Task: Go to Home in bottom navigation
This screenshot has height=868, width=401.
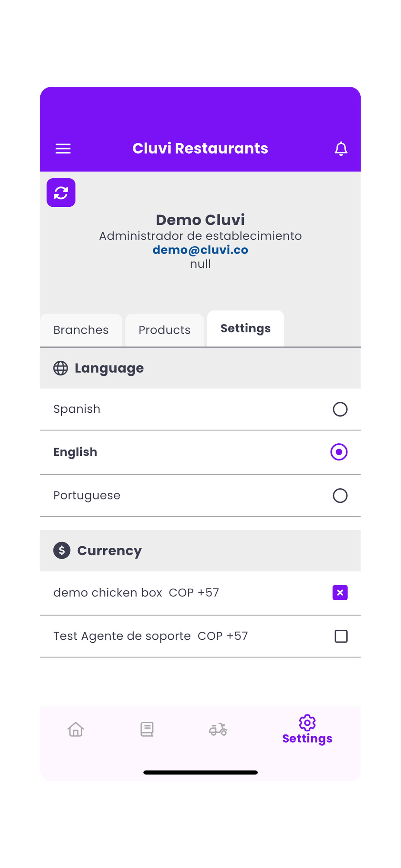Action: [76, 729]
